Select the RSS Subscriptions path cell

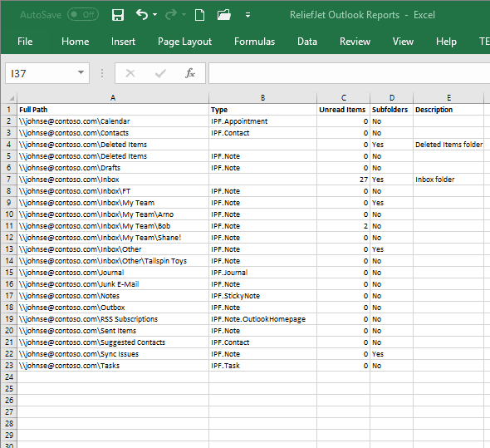[x=113, y=319]
